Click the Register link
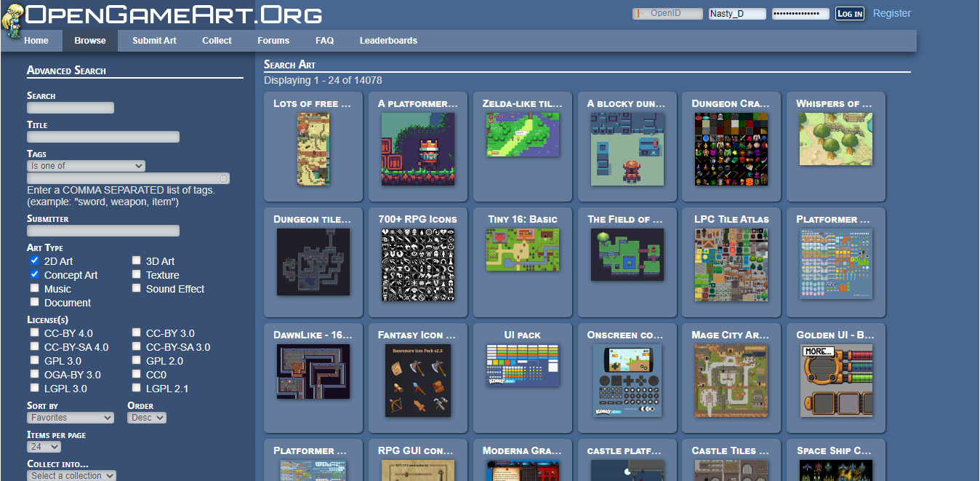This screenshot has height=481, width=980. 891,13
